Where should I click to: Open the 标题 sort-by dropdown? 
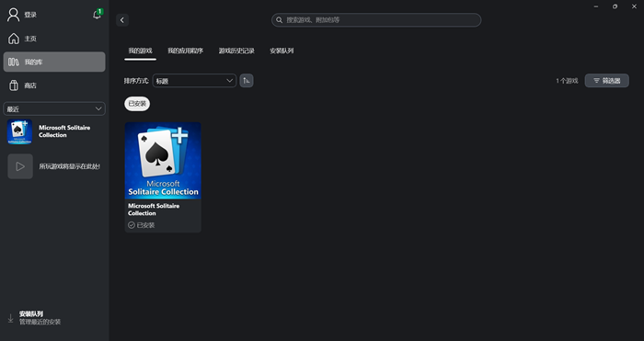pos(194,81)
